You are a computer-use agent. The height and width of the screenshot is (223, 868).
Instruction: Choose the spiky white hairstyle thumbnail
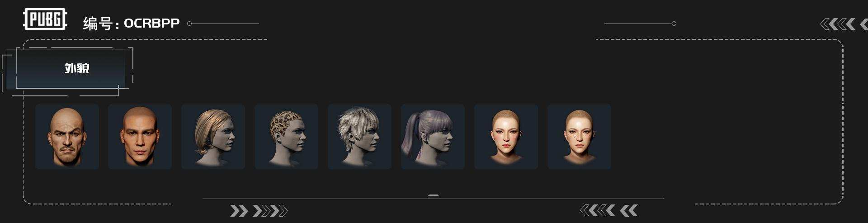[359, 137]
